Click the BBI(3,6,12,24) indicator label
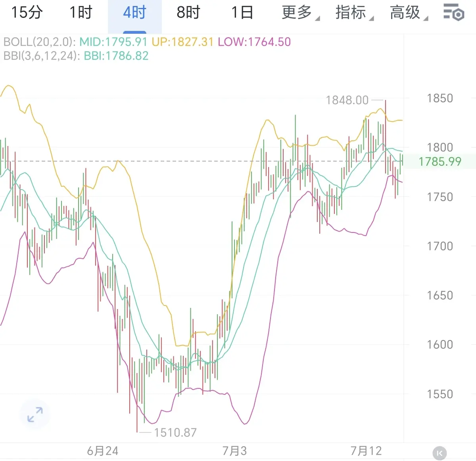 click(x=42, y=56)
